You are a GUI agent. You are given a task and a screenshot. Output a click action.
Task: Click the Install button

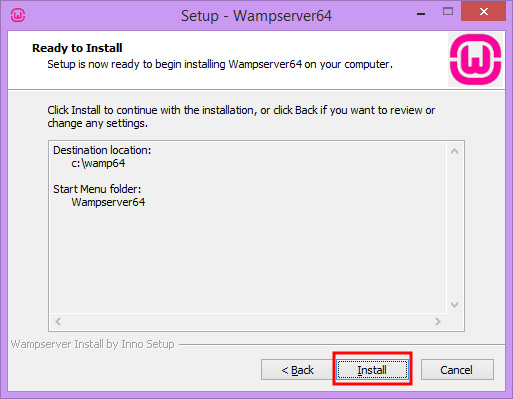pos(372,369)
